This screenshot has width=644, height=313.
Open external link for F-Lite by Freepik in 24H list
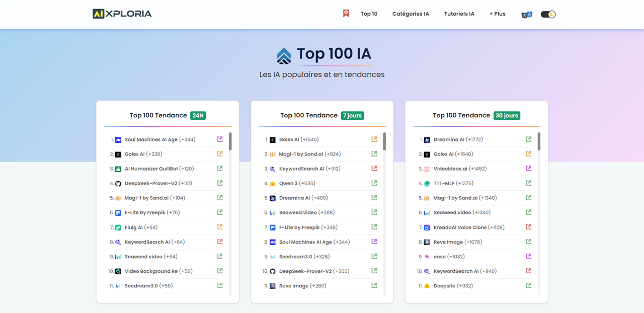click(x=220, y=212)
